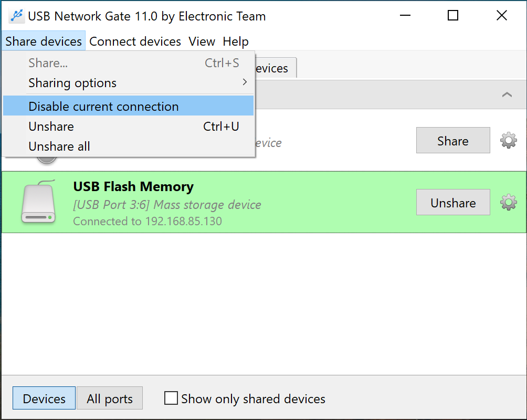Click the USB Network Gate title bar icon
The height and width of the screenshot is (420, 527).
pos(18,16)
